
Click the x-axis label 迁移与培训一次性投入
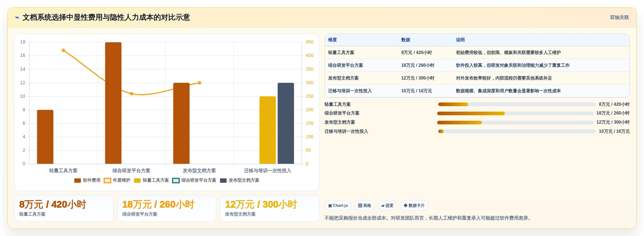268,171
